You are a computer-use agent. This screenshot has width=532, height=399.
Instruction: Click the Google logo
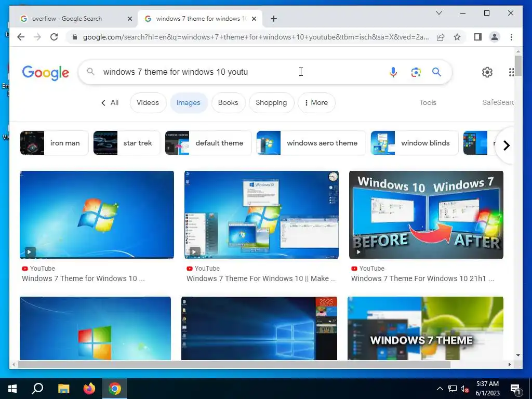[x=46, y=72]
